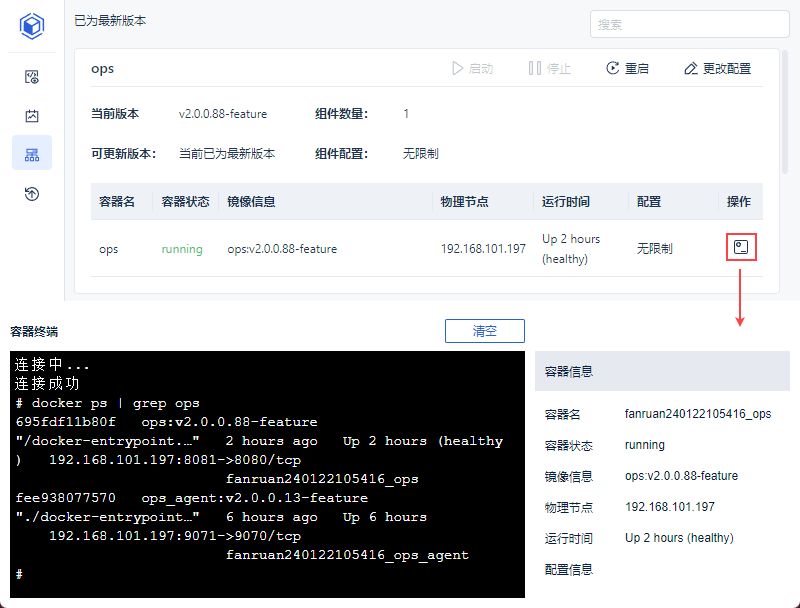This screenshot has height=608, width=800.
Task: Click the ops component card title
Action: (x=102, y=68)
